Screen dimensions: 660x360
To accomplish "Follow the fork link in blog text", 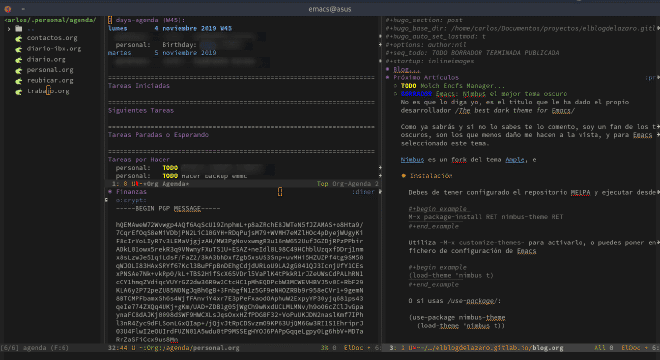I will (x=459, y=160).
